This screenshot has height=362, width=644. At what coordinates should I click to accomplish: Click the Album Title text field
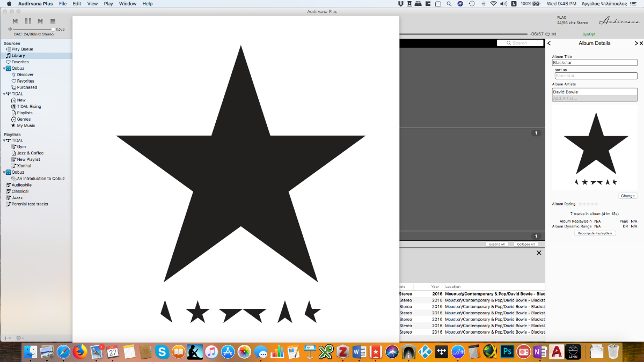595,63
